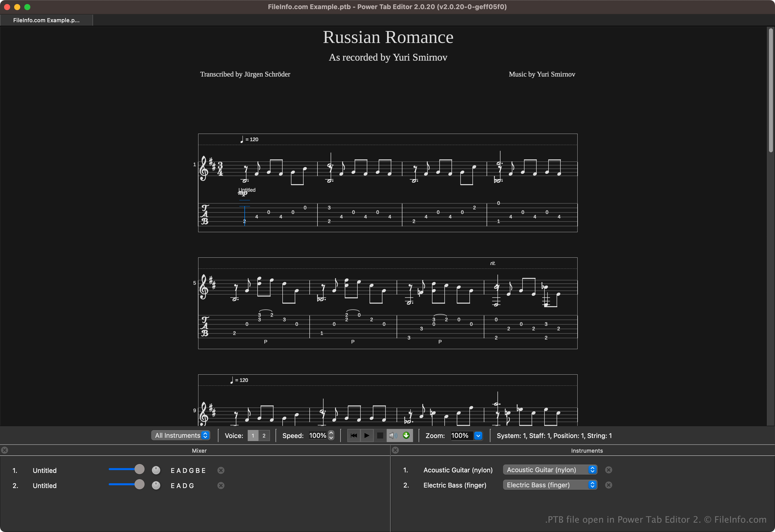775x532 pixels.
Task: Click measure number 9 label
Action: (x=194, y=410)
